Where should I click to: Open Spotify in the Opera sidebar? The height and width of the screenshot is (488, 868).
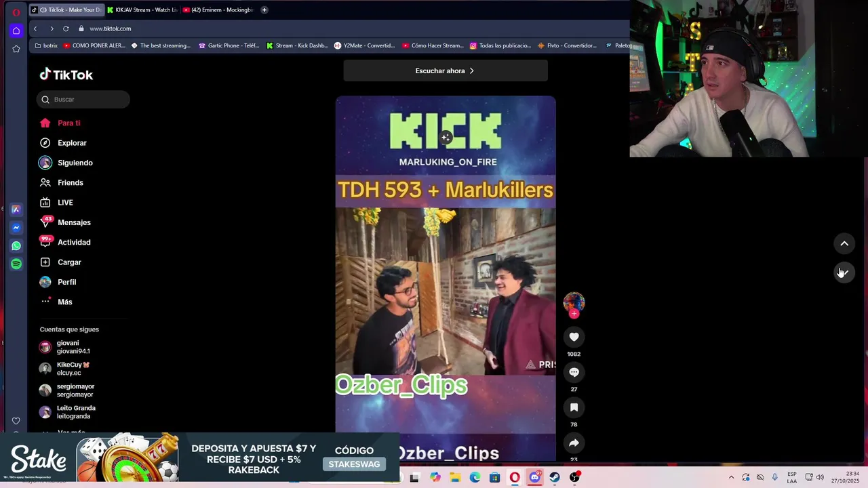tap(16, 264)
